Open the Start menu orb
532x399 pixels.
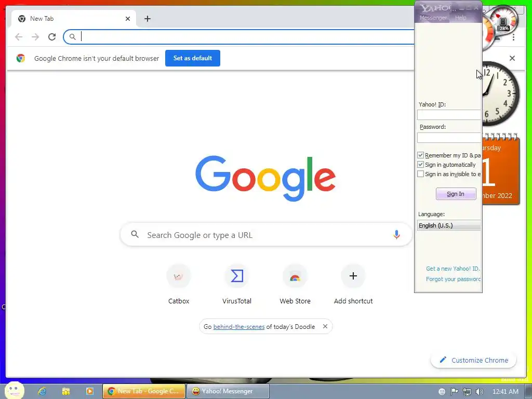click(14, 391)
